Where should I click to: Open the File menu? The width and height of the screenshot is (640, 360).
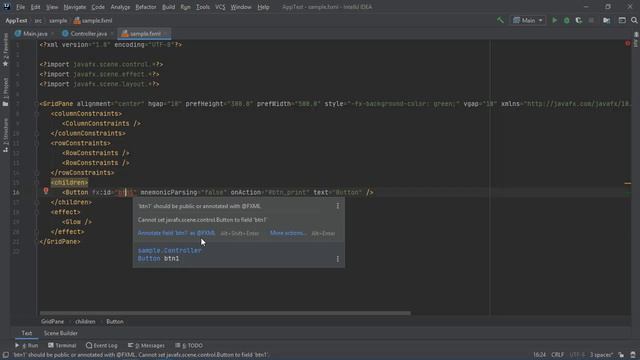pyautogui.click(x=20, y=7)
